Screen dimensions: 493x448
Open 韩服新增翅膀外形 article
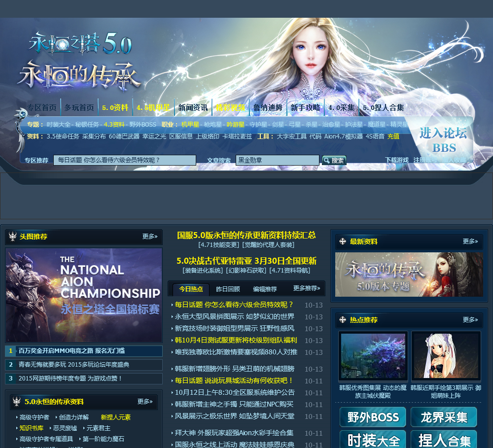(234, 369)
